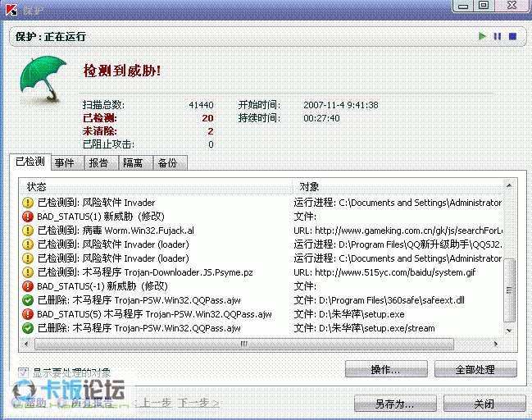Click the 全部处理 button
The image size is (532, 420).
(x=475, y=369)
